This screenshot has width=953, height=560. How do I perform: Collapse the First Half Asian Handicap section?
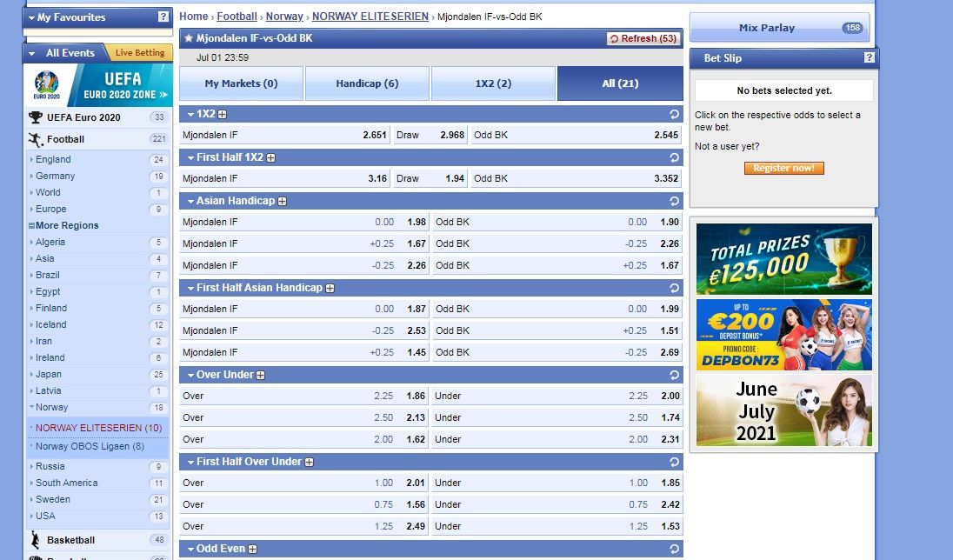click(190, 288)
